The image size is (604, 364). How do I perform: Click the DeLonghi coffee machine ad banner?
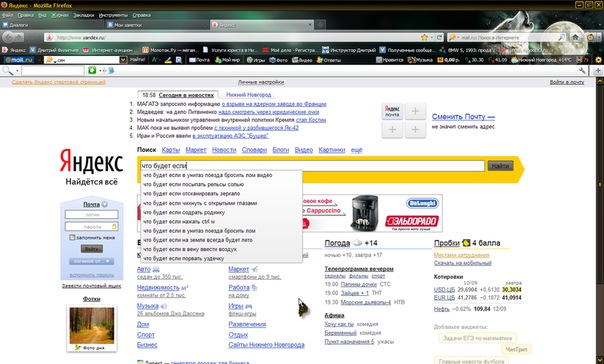point(372,213)
